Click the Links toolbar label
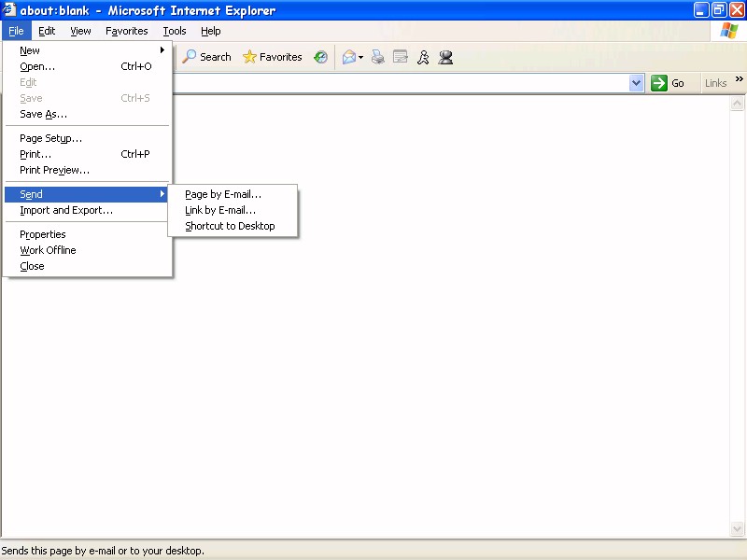This screenshot has width=747, height=560. point(715,83)
